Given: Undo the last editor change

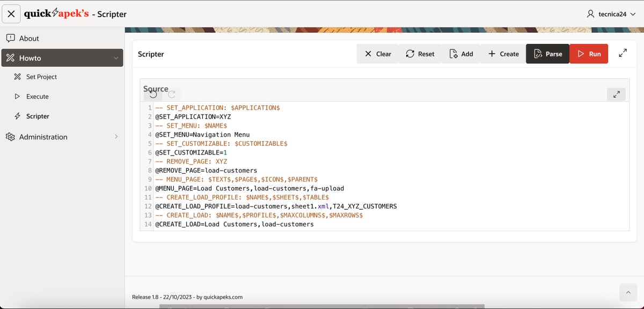Looking at the screenshot, I should 153,94.
